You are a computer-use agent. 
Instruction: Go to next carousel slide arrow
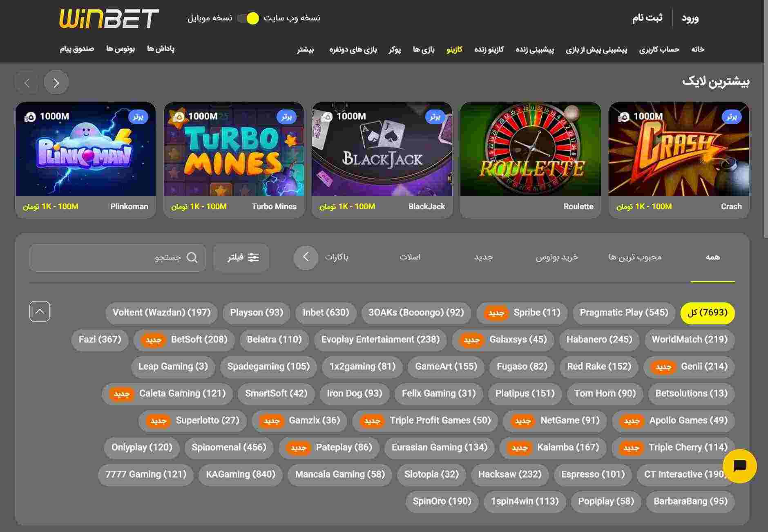[x=56, y=83]
